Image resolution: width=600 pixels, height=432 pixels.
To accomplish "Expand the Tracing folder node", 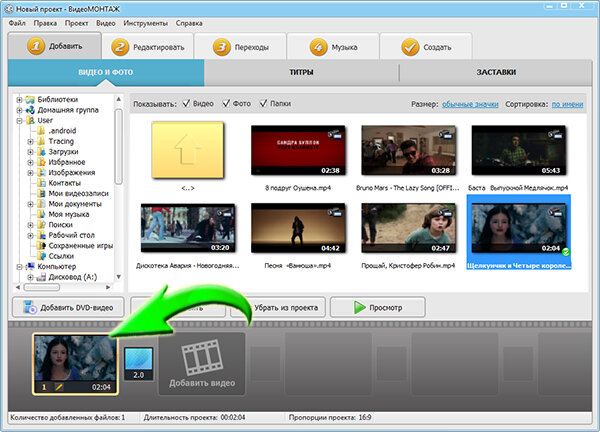I will (30, 142).
